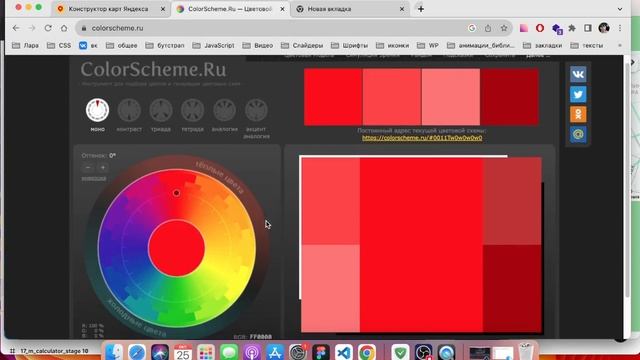Click the share icon in address bar
Viewport: 640px width, 360px height.
488,28
